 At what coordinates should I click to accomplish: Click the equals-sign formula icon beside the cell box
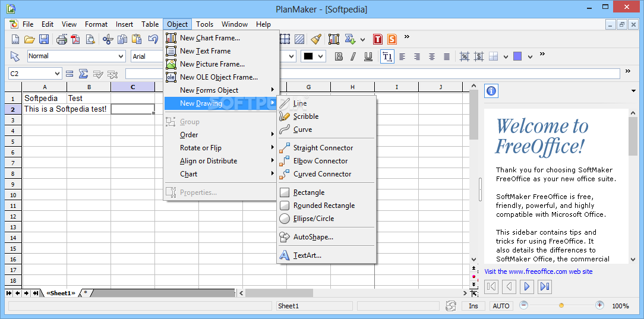coord(70,74)
